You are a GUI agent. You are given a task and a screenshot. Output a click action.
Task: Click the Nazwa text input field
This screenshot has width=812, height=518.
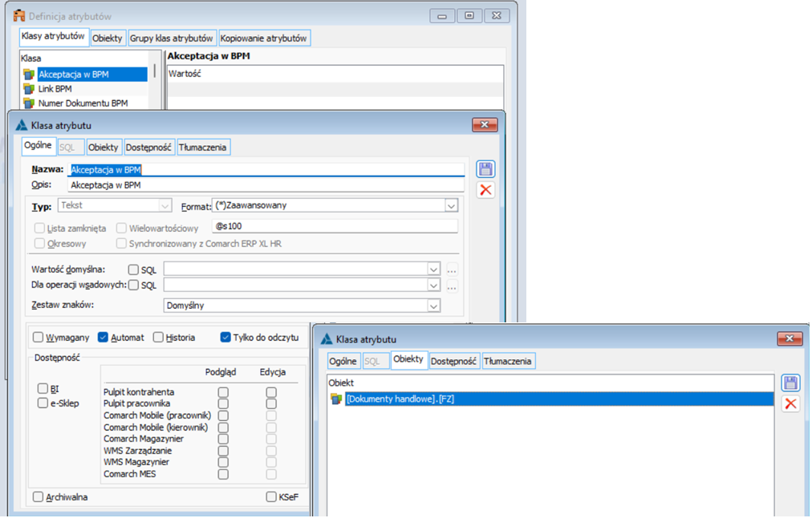[x=265, y=169]
